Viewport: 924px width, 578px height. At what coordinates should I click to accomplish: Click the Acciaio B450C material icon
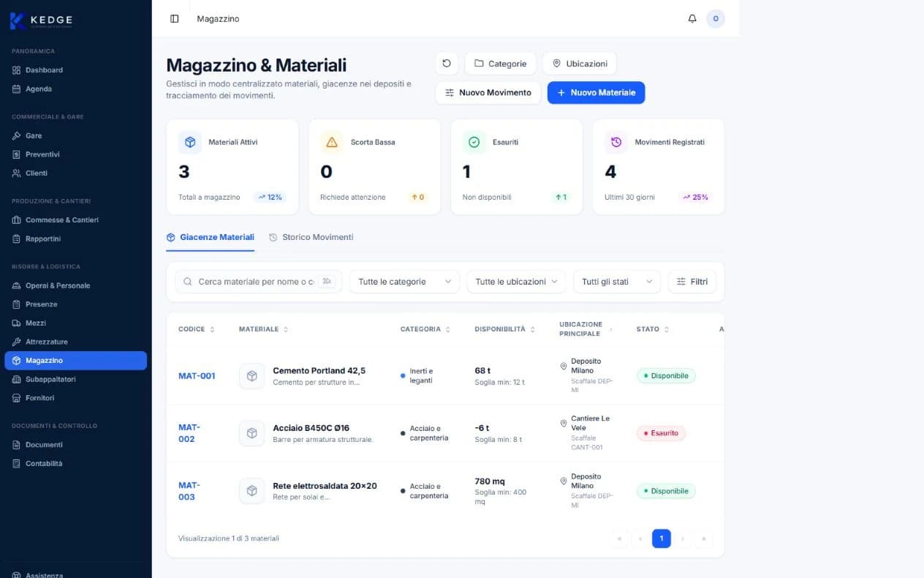click(252, 433)
